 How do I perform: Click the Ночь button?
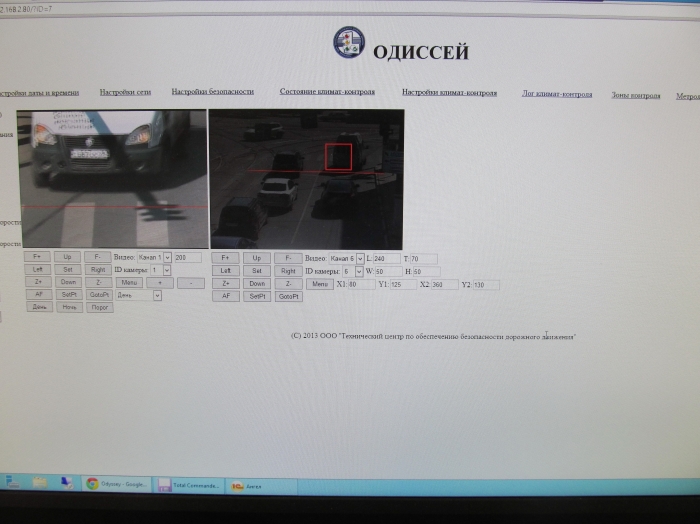pos(69,307)
